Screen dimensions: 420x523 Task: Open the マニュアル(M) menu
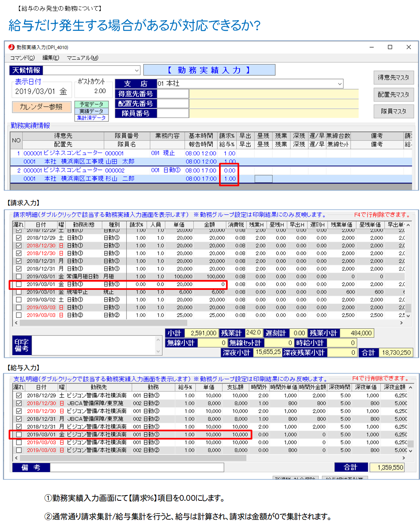[82, 58]
